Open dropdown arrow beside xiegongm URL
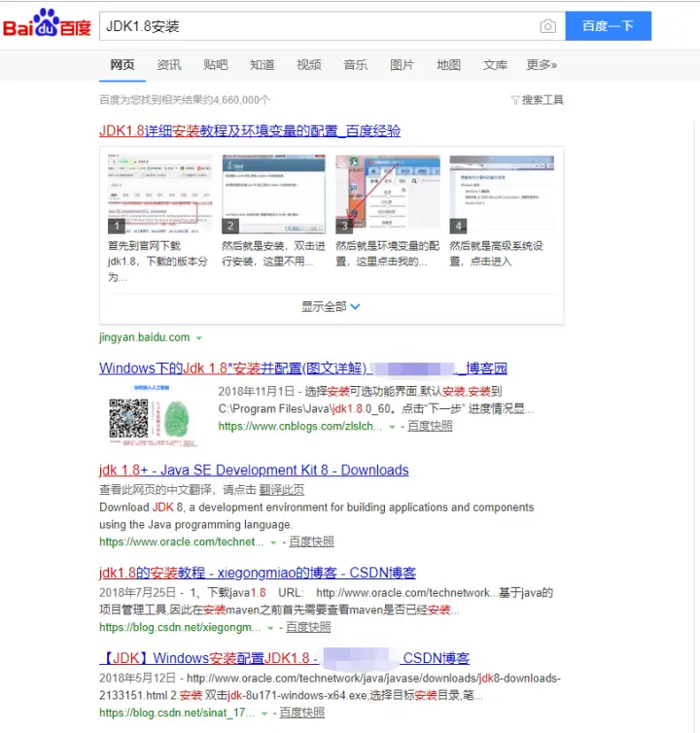The width and height of the screenshot is (700, 733). 270,628
